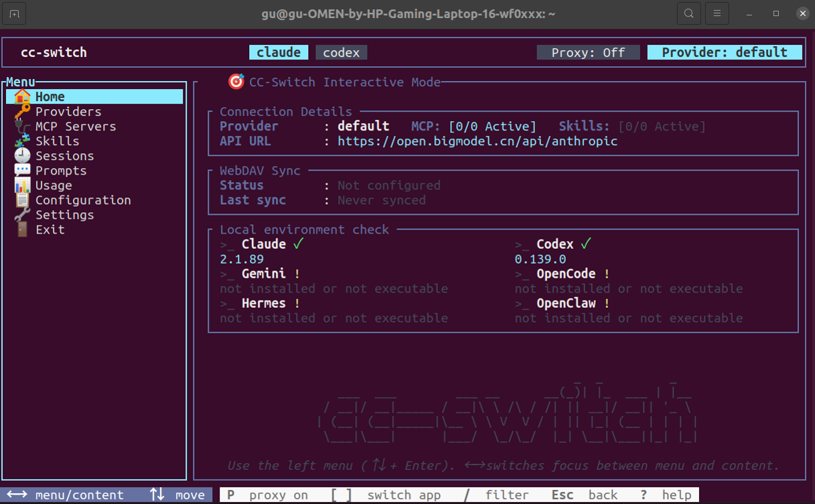This screenshot has width=815, height=504.
Task: Open the terminal hamburger menu
Action: (x=717, y=13)
